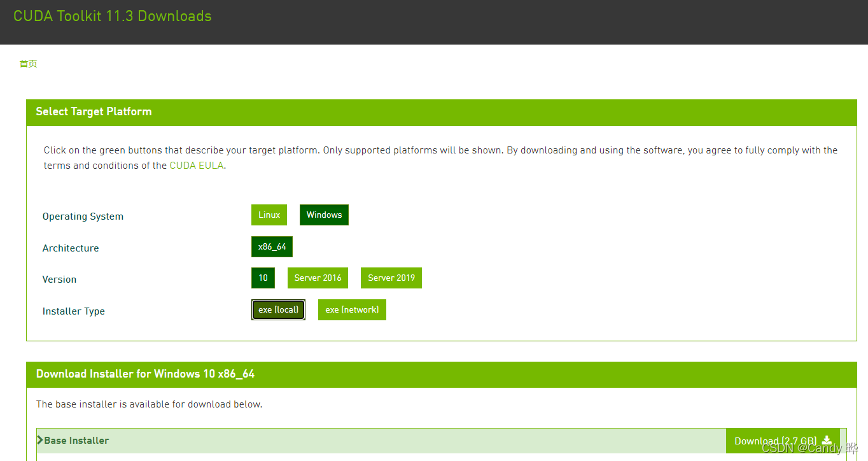Click the Download (2.7 GB) button
The width and height of the screenshot is (868, 461).
(783, 441)
